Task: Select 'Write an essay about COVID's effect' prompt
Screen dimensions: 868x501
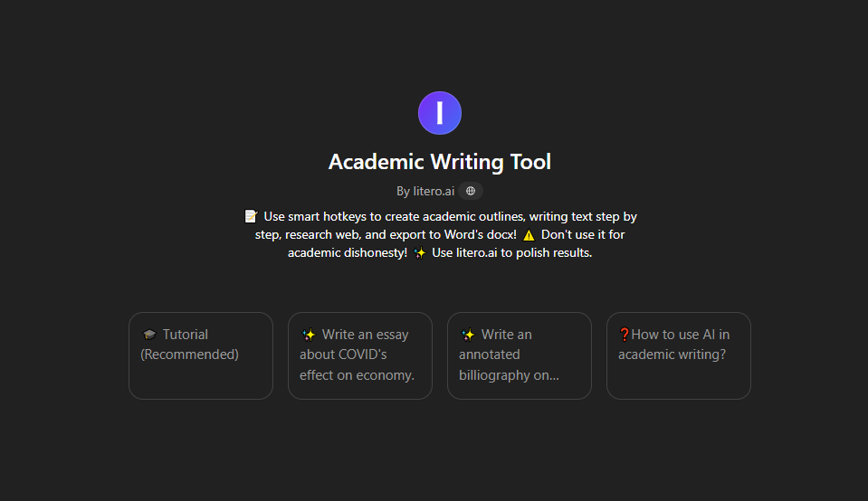Action: tap(360, 355)
